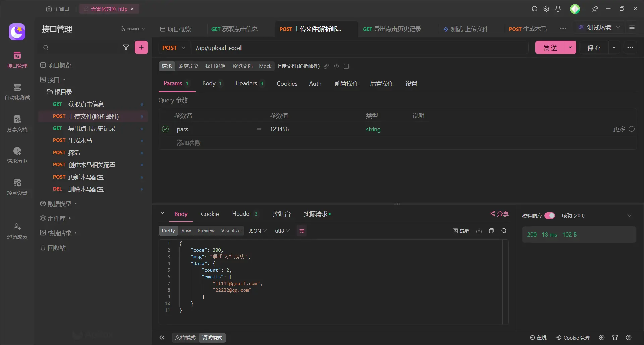This screenshot has width=644, height=345.
Task: Open the 分享文档 sidebar section
Action: coord(17,124)
